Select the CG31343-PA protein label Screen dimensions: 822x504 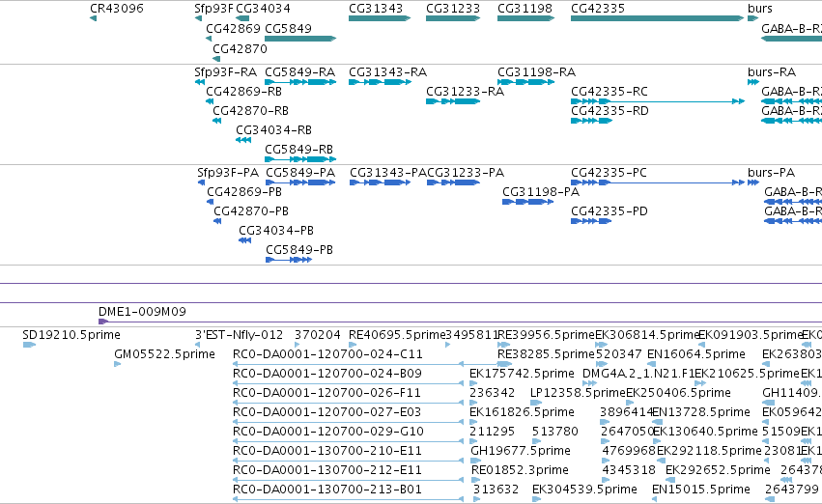tap(388, 173)
